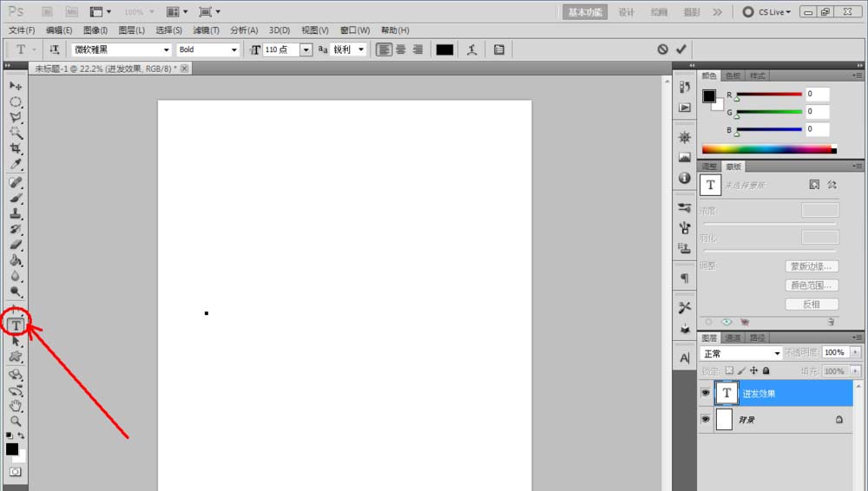Select the 3D Rotate tool

pyautogui.click(x=16, y=376)
